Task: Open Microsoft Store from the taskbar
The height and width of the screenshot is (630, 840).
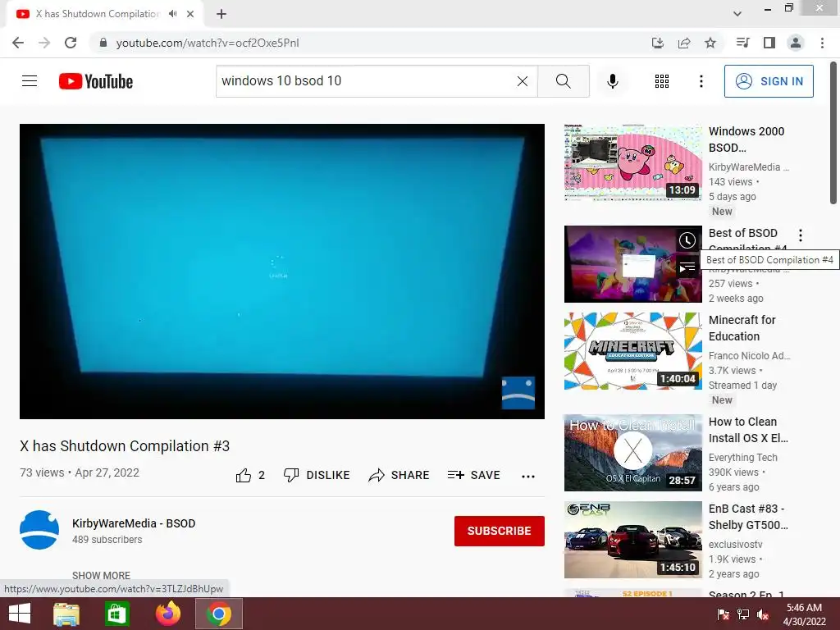Action: [x=116, y=614]
